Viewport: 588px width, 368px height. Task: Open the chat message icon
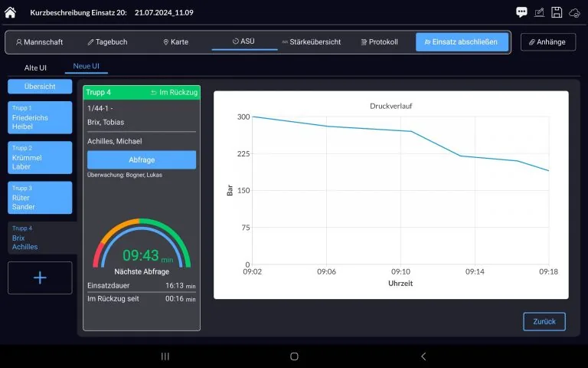(x=521, y=12)
